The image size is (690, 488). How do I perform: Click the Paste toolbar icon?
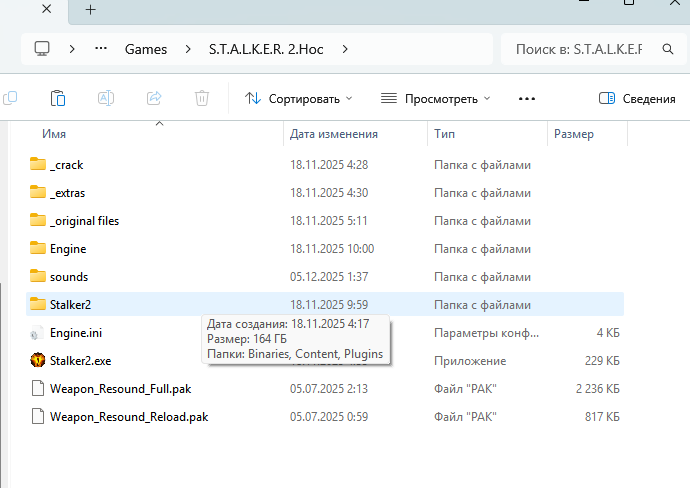click(58, 98)
